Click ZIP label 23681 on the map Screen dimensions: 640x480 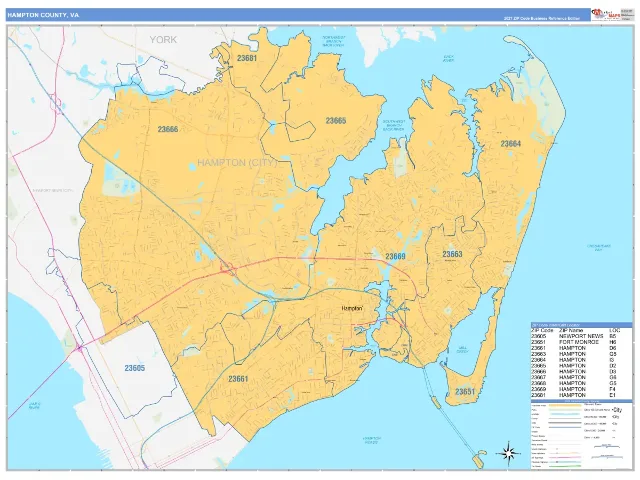coord(247,58)
